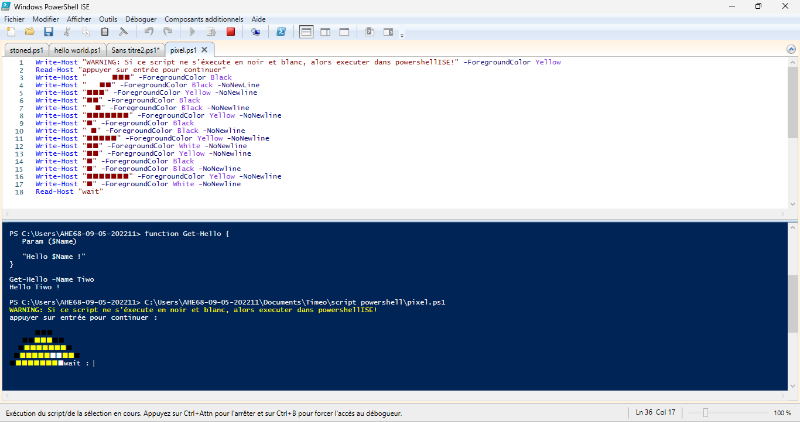The height and width of the screenshot is (422, 800).
Task: Open the New remote PowerShell tab icon
Action: click(256, 32)
